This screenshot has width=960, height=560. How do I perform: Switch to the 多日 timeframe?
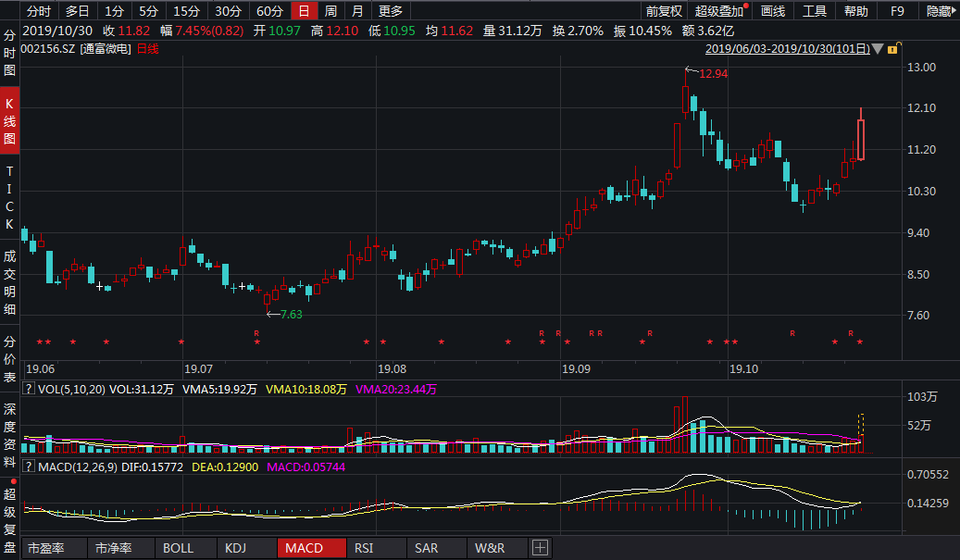coord(77,11)
